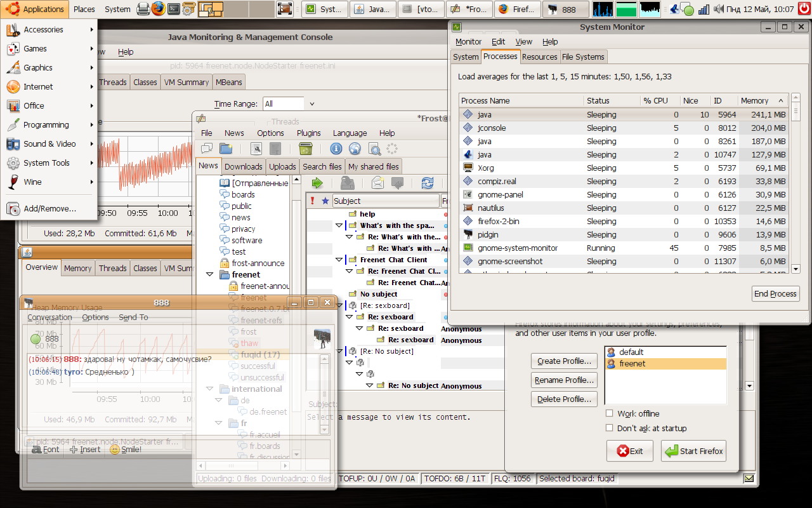Check the Don't ask at startup option

click(610, 428)
